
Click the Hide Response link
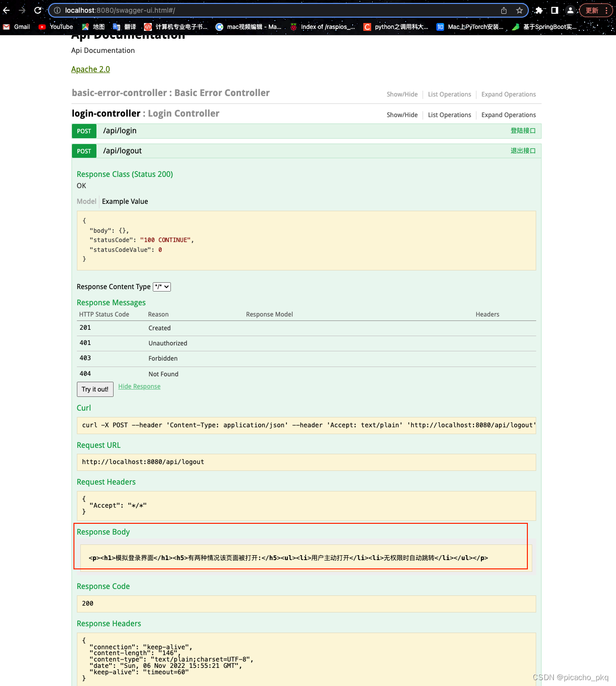click(x=140, y=387)
